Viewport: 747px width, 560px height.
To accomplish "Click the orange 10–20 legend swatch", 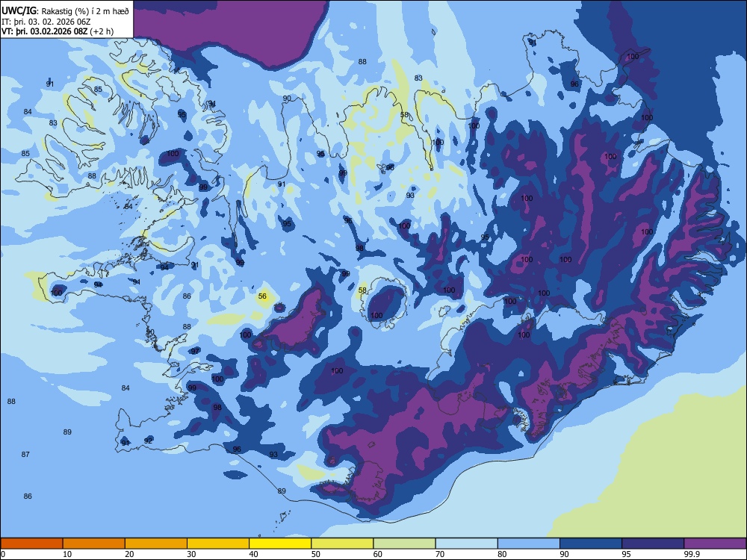I will 94,544.
